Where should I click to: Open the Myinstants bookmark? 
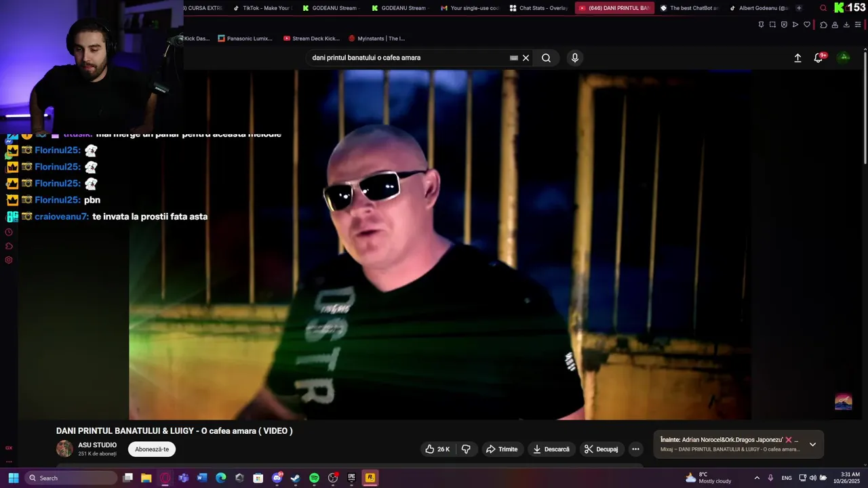(x=377, y=39)
